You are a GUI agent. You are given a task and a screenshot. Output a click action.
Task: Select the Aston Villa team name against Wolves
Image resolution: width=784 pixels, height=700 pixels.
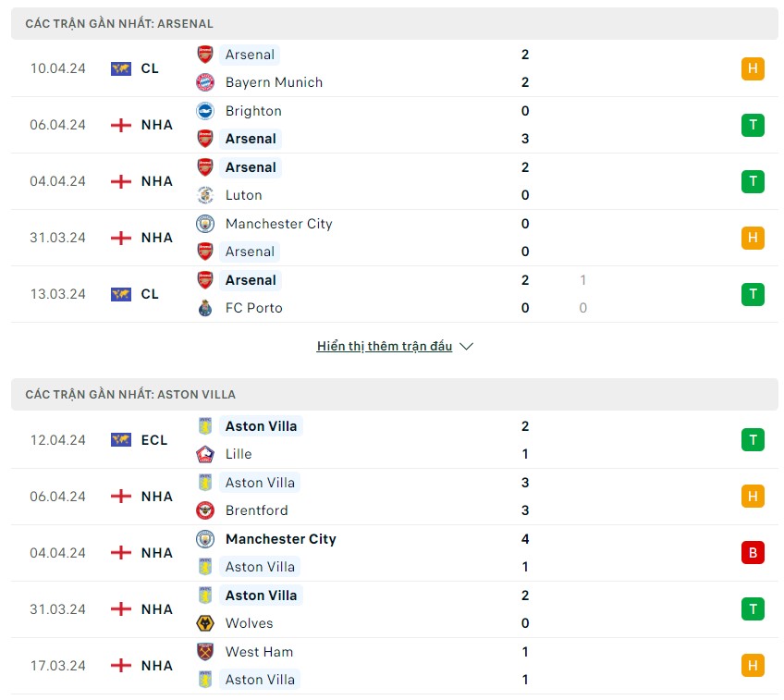click(261, 596)
